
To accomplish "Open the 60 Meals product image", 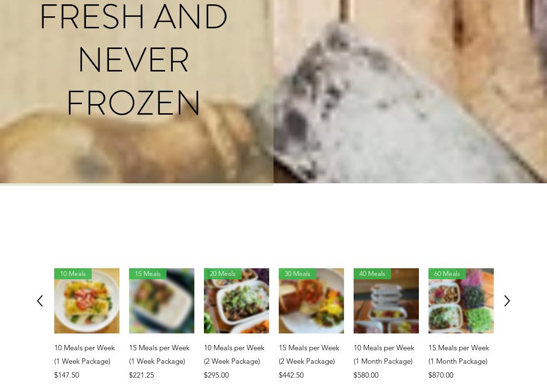I will point(461,301).
